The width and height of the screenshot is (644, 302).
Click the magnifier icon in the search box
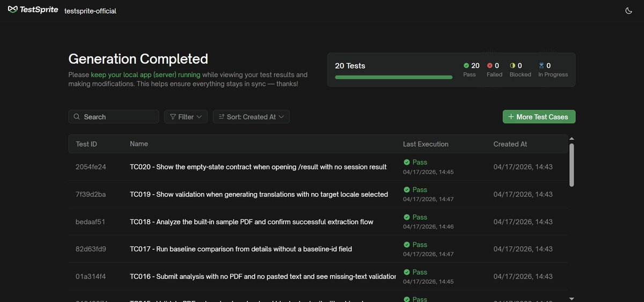[x=77, y=116]
